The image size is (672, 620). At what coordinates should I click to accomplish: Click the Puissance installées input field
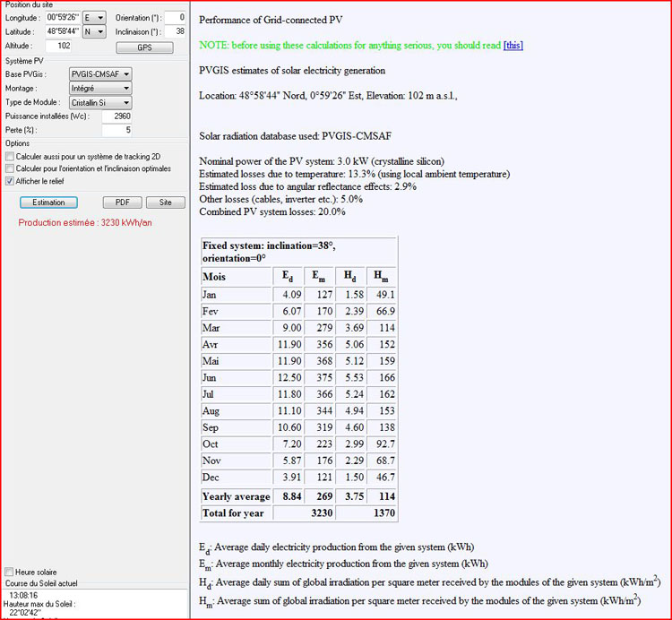(x=117, y=116)
